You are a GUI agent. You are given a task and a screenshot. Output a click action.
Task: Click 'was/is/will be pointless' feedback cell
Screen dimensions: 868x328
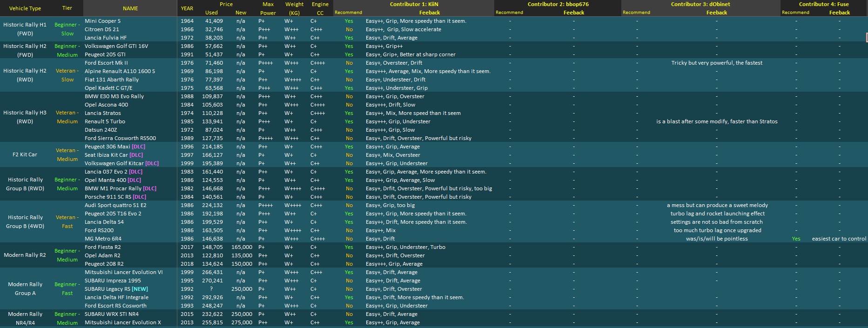[717, 239]
